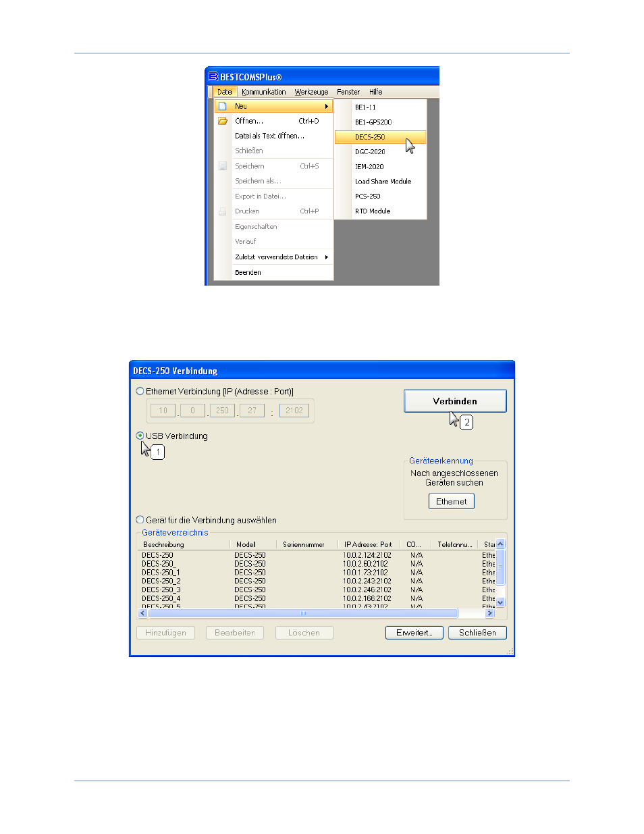Click the Schließen entry in Datei menu

(273, 151)
